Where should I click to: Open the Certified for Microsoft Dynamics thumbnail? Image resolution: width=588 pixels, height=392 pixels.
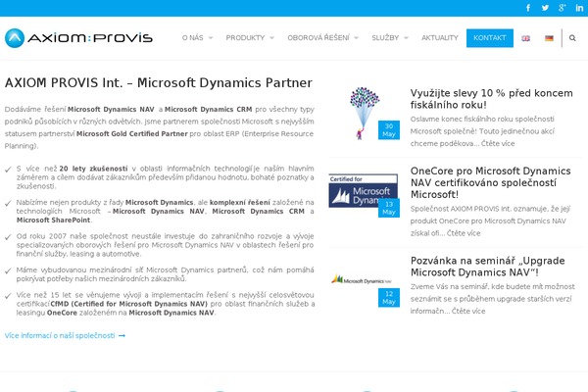tap(363, 190)
